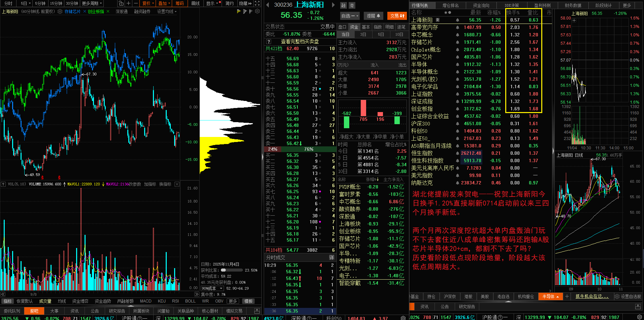Open 复权 adjustment dropdown
This screenshot has height=320, width=644.
[148, 3]
